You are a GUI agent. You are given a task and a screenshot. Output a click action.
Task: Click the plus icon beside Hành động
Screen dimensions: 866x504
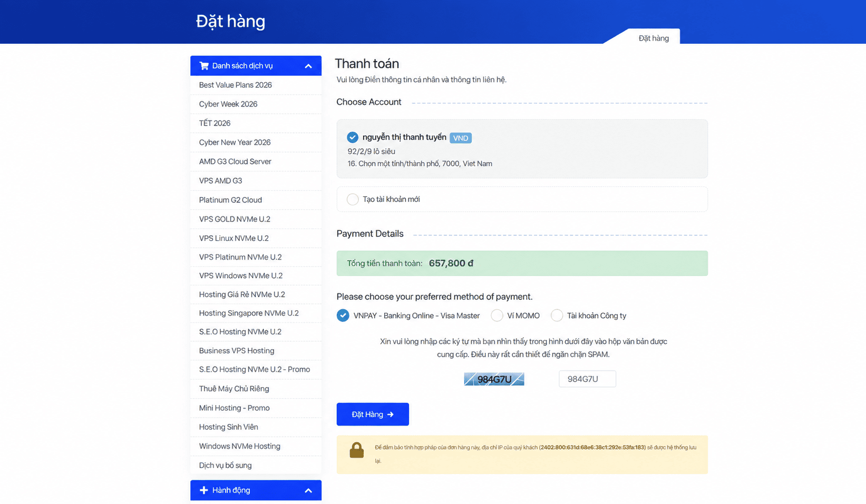point(203,490)
